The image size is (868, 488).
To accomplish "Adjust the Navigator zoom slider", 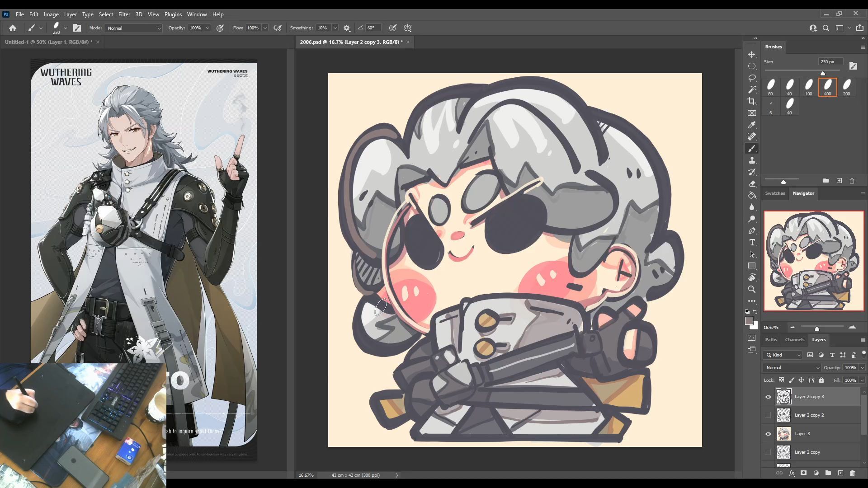I will coord(816,328).
